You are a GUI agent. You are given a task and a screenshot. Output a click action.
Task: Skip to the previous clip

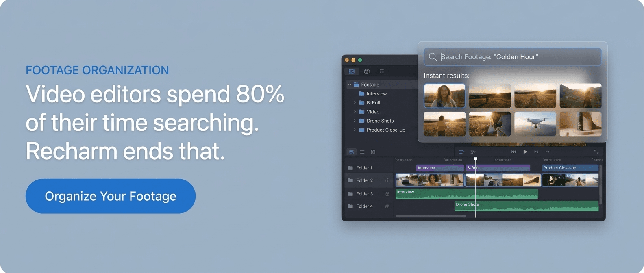513,152
